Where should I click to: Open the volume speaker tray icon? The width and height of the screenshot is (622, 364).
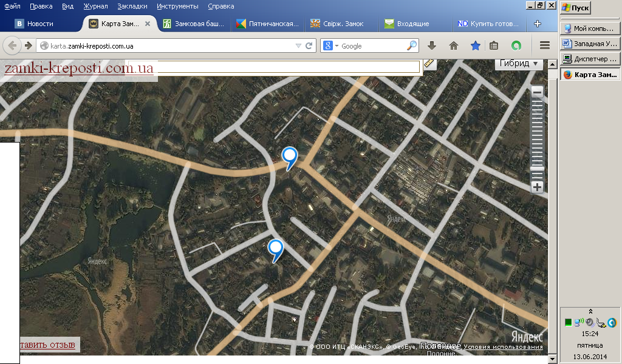590,322
